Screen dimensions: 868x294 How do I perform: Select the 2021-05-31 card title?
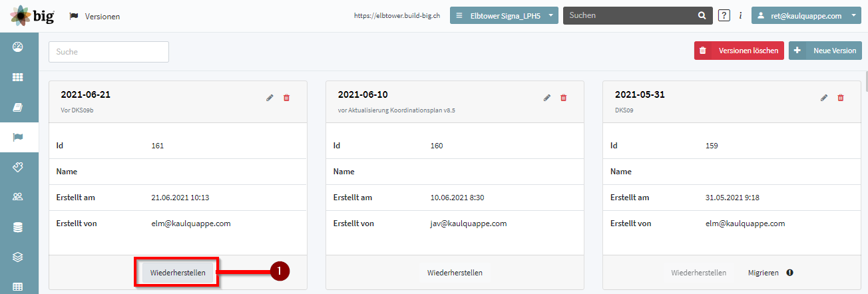[x=640, y=94]
